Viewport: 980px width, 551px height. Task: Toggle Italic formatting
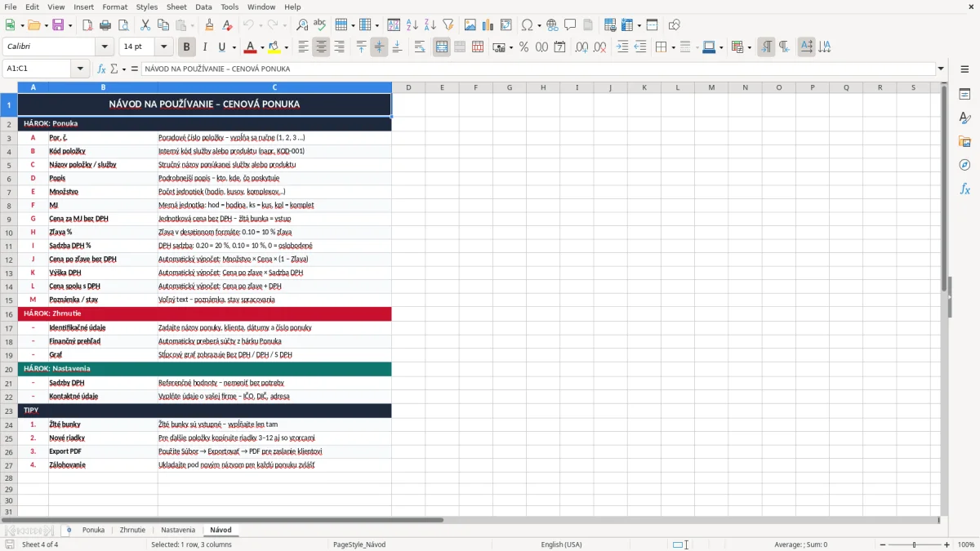pyautogui.click(x=204, y=47)
